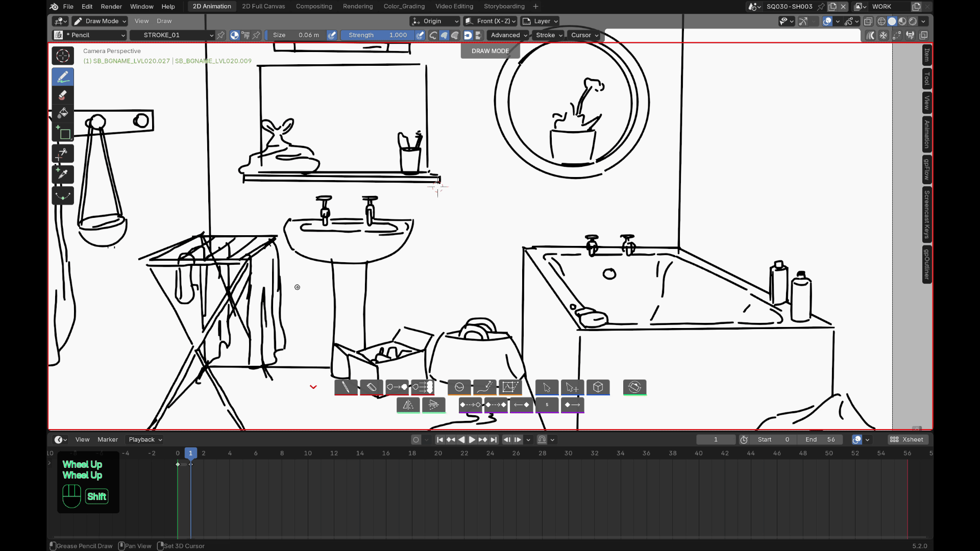Click the smiley circle icon in the floating toolbar
Image resolution: width=980 pixels, height=551 pixels.
[x=459, y=387]
